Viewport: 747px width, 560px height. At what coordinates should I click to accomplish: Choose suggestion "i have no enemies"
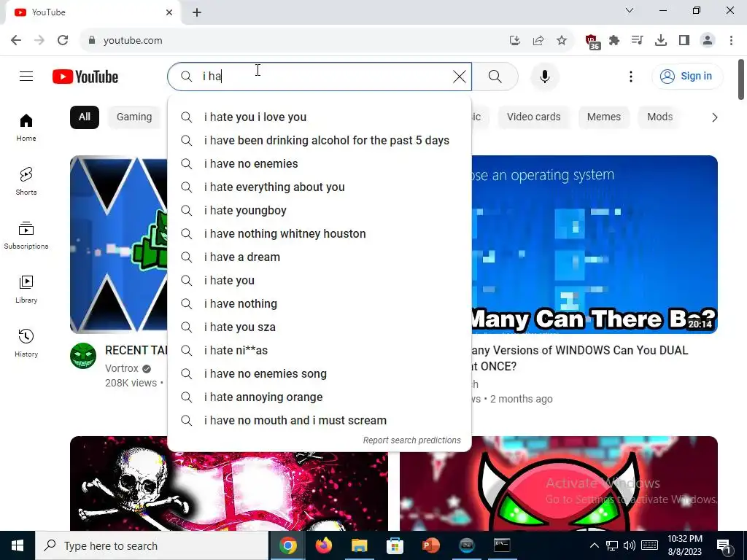(x=320, y=164)
